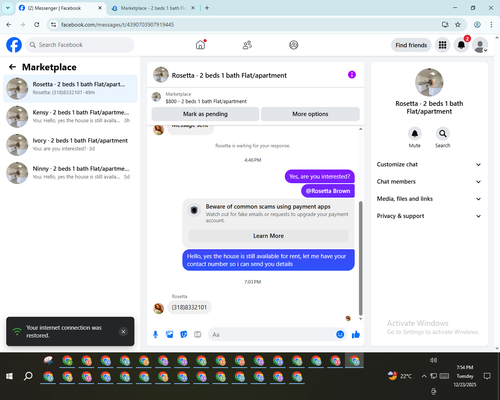This screenshot has width=500, height=400.
Task: Open the Rosetta conversation in the list
Action: coord(70,88)
